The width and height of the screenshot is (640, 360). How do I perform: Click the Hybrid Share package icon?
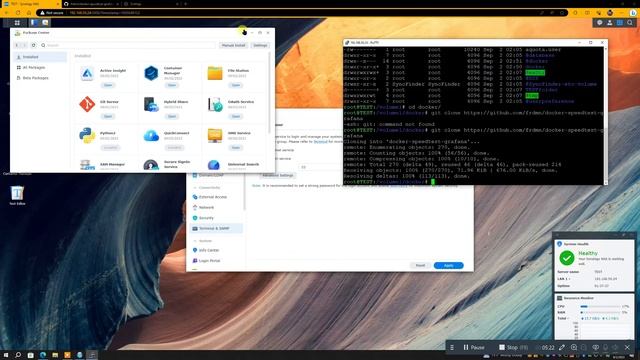point(151,104)
